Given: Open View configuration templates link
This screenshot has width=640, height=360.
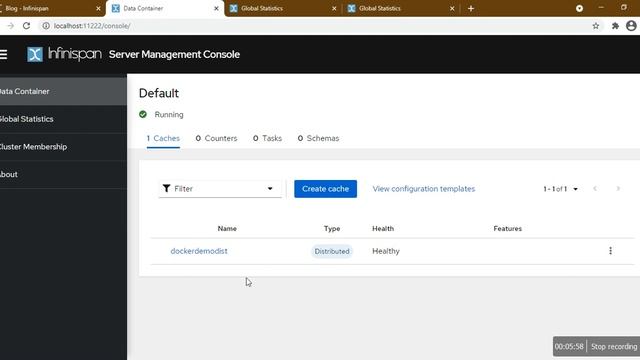Looking at the screenshot, I should coord(424,189).
